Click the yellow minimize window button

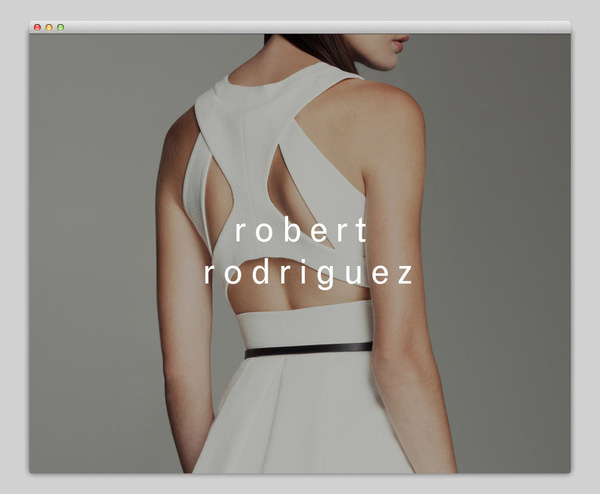coord(49,27)
